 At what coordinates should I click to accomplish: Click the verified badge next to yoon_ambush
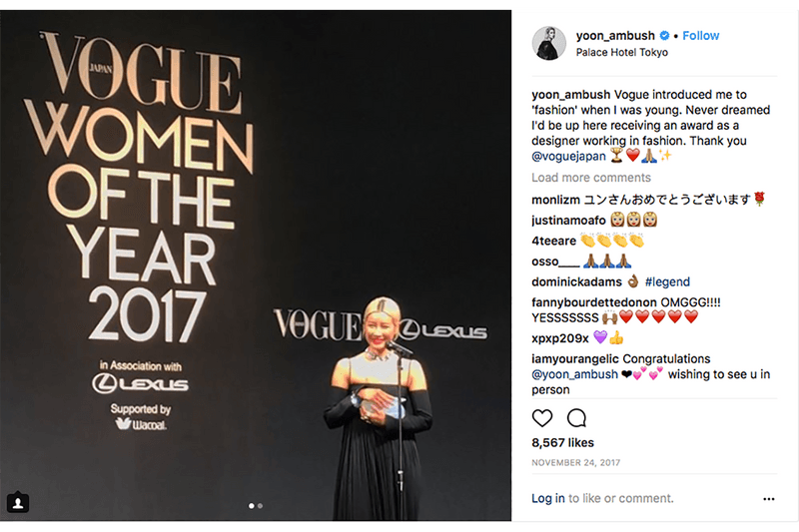coord(664,36)
